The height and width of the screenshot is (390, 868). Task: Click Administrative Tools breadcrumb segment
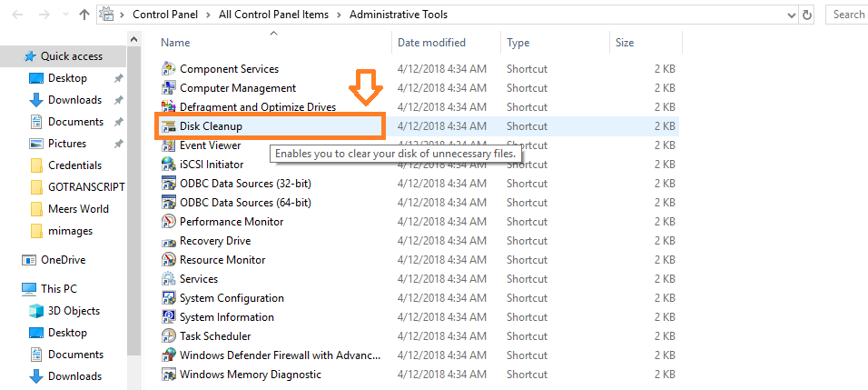click(399, 15)
